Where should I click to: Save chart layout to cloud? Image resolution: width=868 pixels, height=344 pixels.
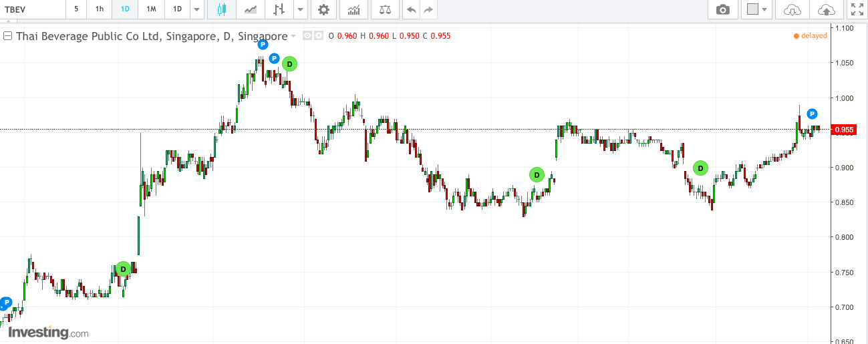[826, 9]
